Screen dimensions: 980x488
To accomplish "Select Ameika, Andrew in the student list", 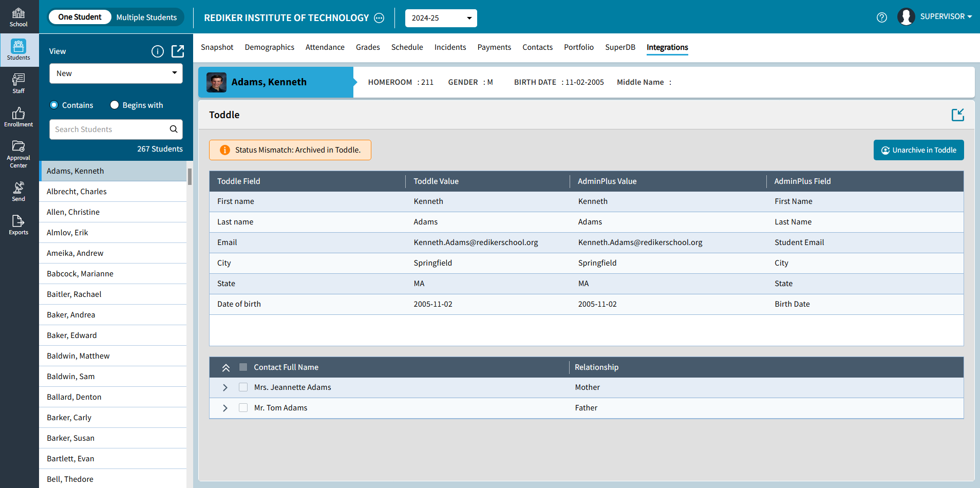I will tap(113, 253).
